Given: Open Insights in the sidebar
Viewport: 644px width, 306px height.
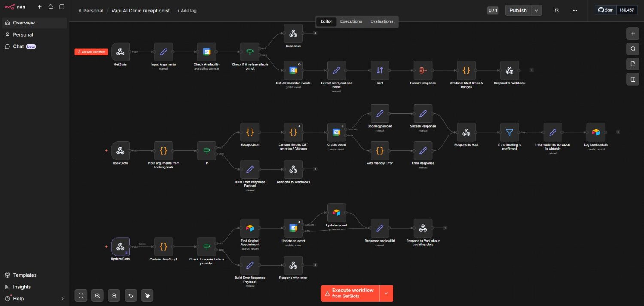Looking at the screenshot, I should [x=34, y=287].
